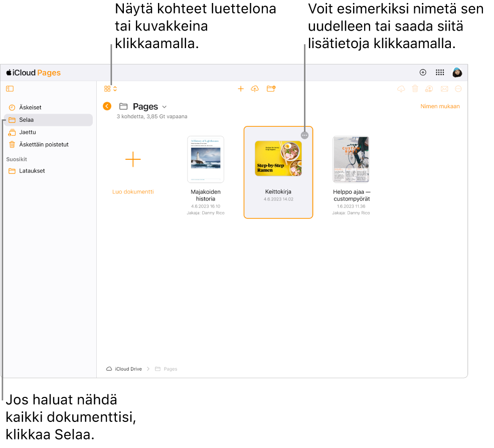Select the Helppo ajaa custompyörät thumbnail
The image size is (494, 448).
(x=351, y=159)
